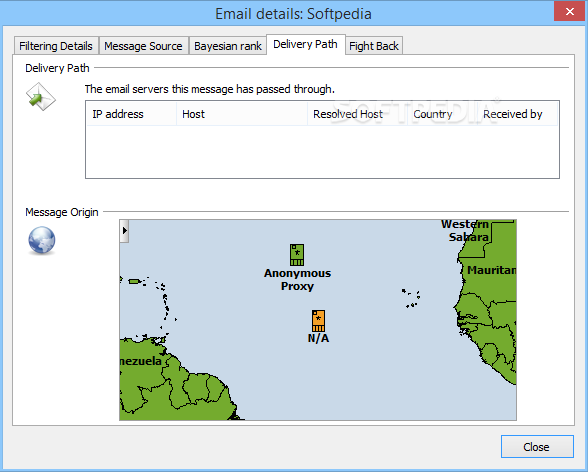The image size is (588, 472).
Task: Select the Delivery Path tab
Action: click(305, 44)
